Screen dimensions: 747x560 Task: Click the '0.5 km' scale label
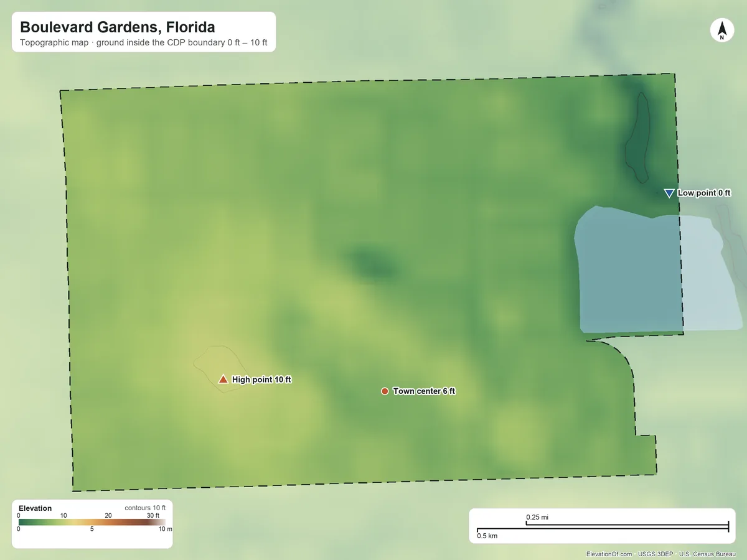coord(487,536)
